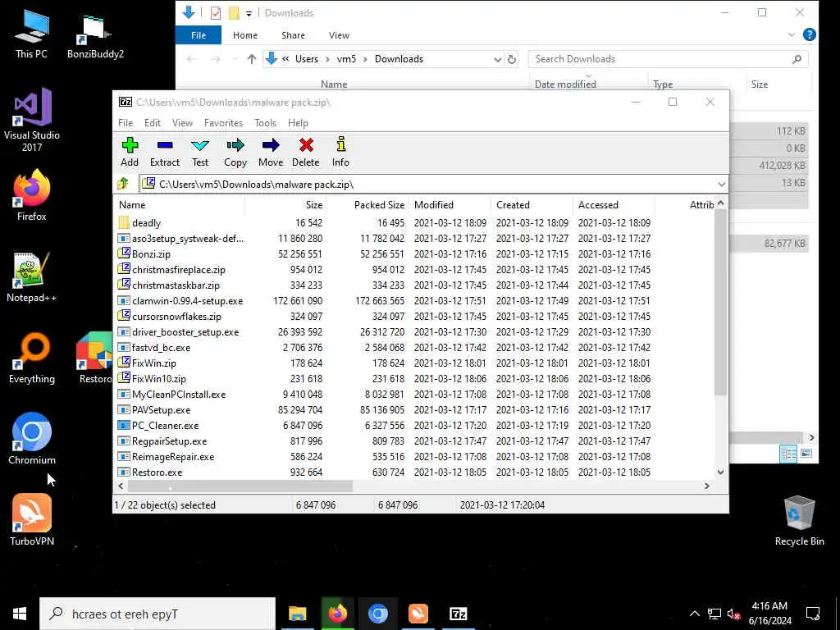Open the 7-Zip Edit menu
This screenshot has height=630, width=840.
(152, 123)
